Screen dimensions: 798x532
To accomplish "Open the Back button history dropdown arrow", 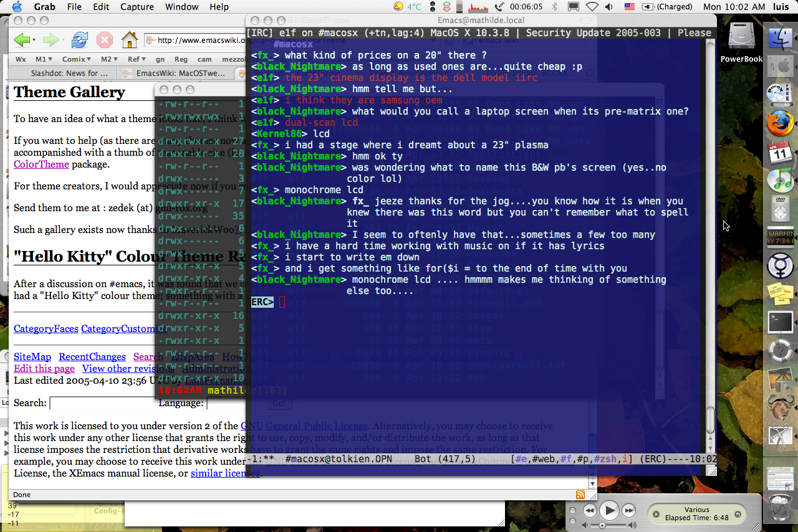I will [x=34, y=40].
